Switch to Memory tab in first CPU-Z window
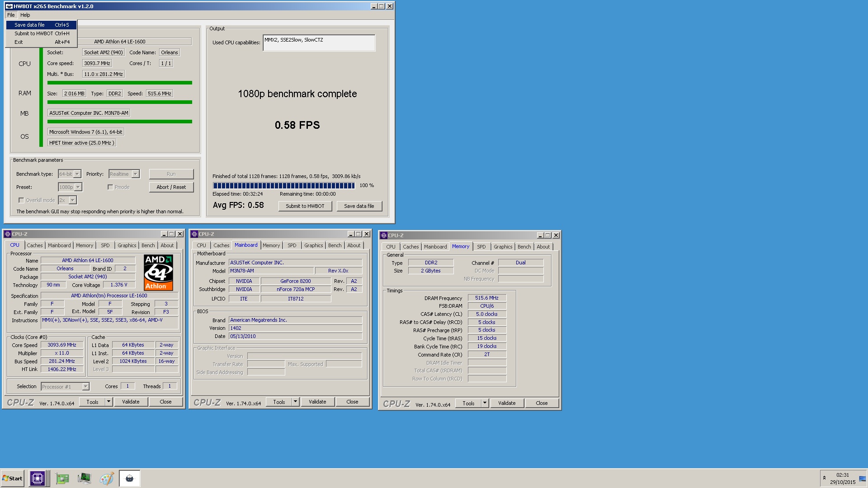The width and height of the screenshot is (868, 488). tap(85, 245)
